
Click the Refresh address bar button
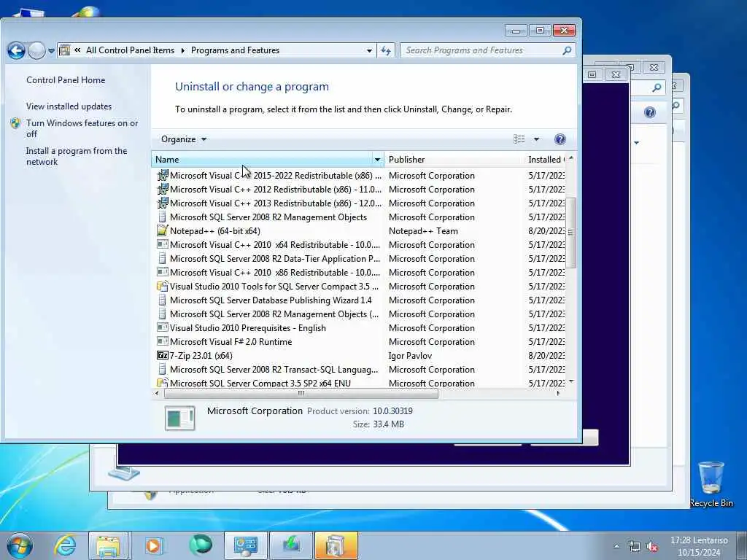386,50
